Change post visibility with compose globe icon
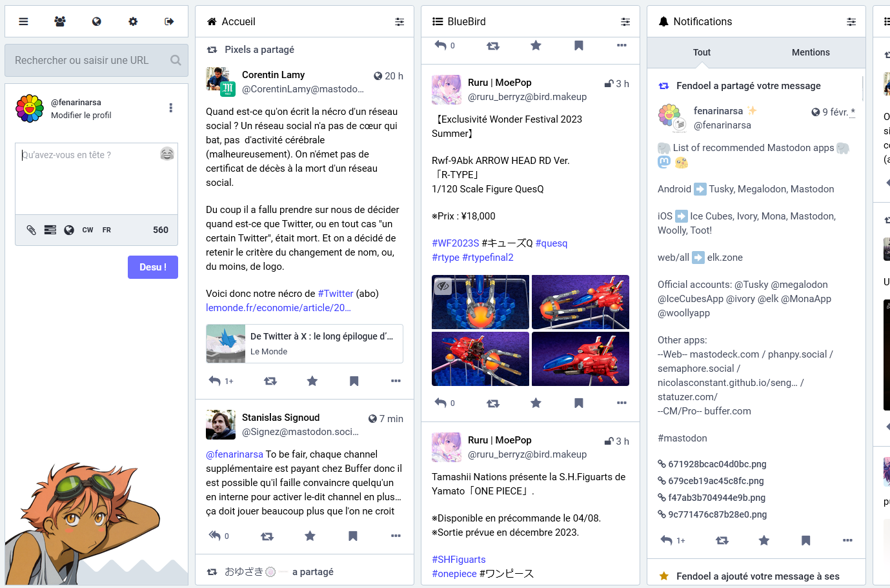Viewport: 890px width, 588px height. pyautogui.click(x=69, y=230)
